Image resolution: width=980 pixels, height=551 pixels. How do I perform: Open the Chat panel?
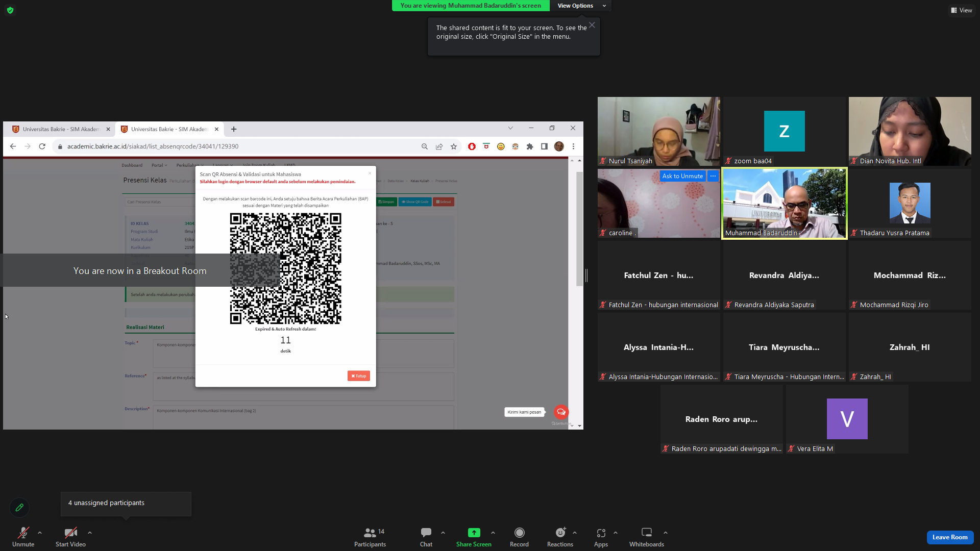pyautogui.click(x=426, y=537)
